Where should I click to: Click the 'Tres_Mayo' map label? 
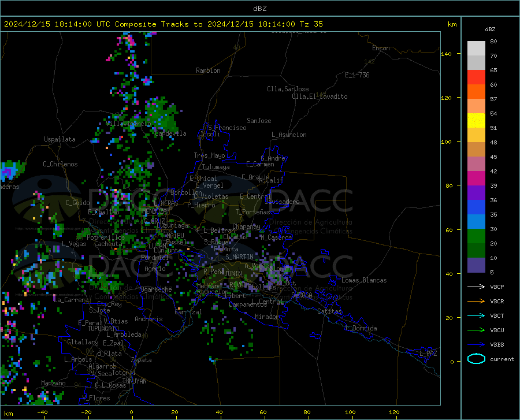(209, 155)
